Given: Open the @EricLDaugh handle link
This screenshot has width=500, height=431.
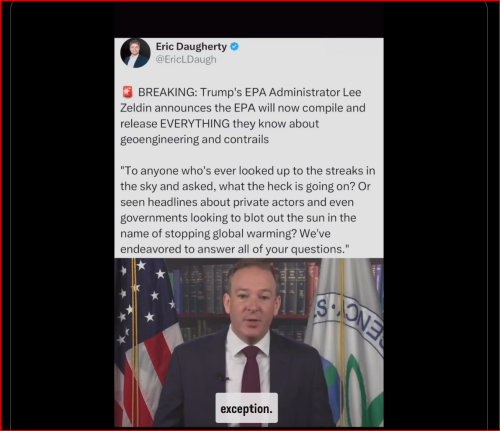Looking at the screenshot, I should 186,59.
